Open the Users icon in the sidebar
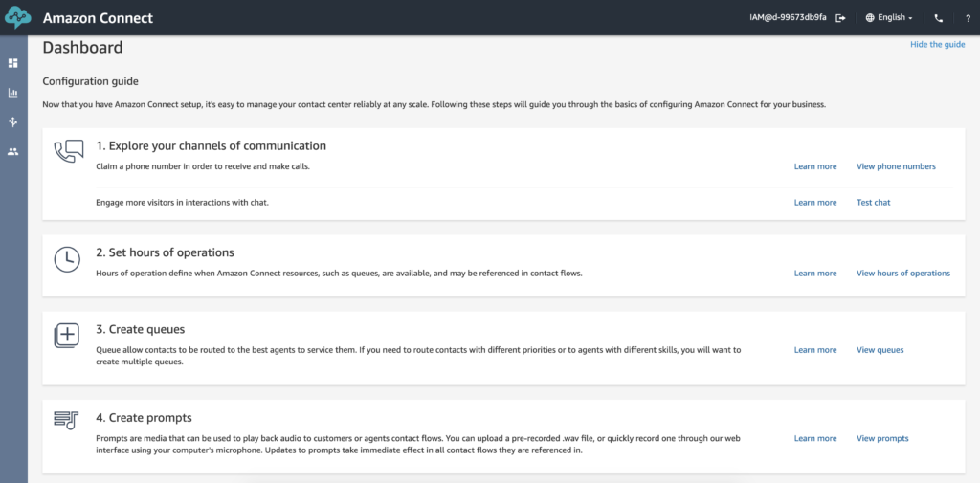 [x=12, y=151]
